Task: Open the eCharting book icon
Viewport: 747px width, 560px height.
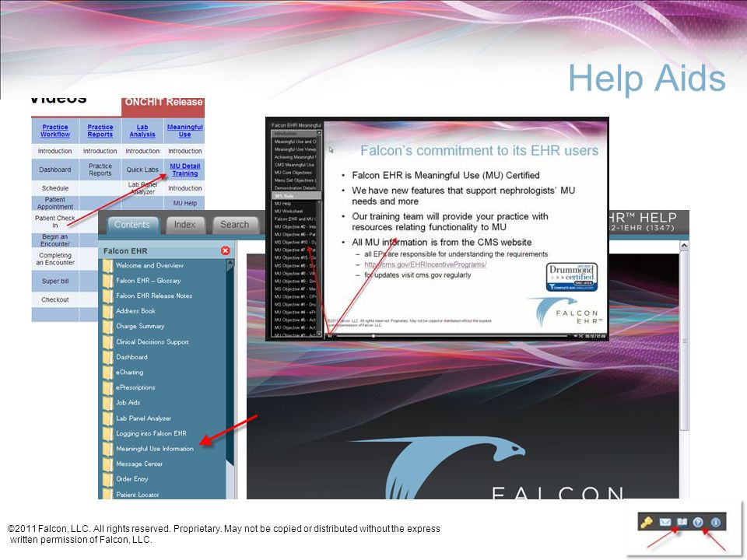Action: coord(107,372)
